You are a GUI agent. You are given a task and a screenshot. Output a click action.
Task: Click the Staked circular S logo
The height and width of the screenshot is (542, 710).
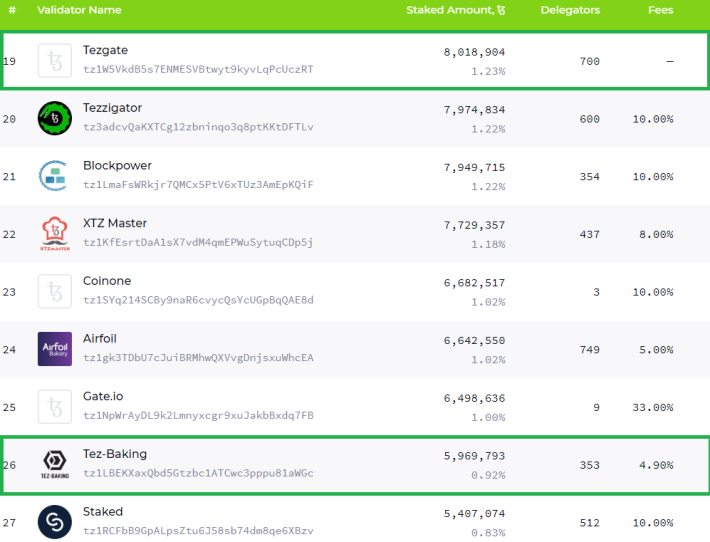tap(55, 522)
